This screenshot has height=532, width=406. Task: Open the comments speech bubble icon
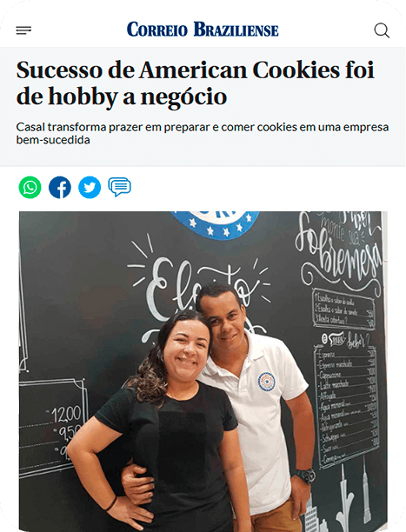[119, 187]
